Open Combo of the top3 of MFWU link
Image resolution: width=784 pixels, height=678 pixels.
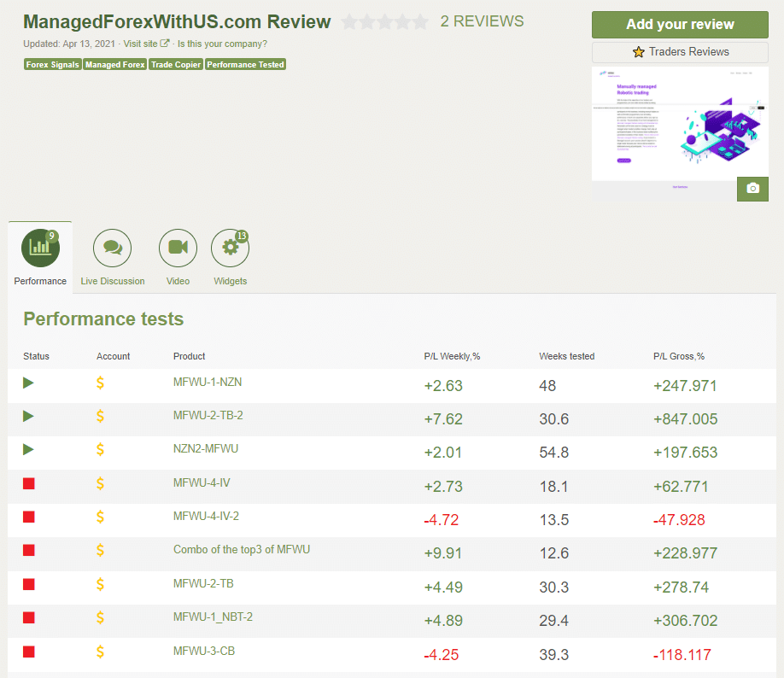[242, 550]
